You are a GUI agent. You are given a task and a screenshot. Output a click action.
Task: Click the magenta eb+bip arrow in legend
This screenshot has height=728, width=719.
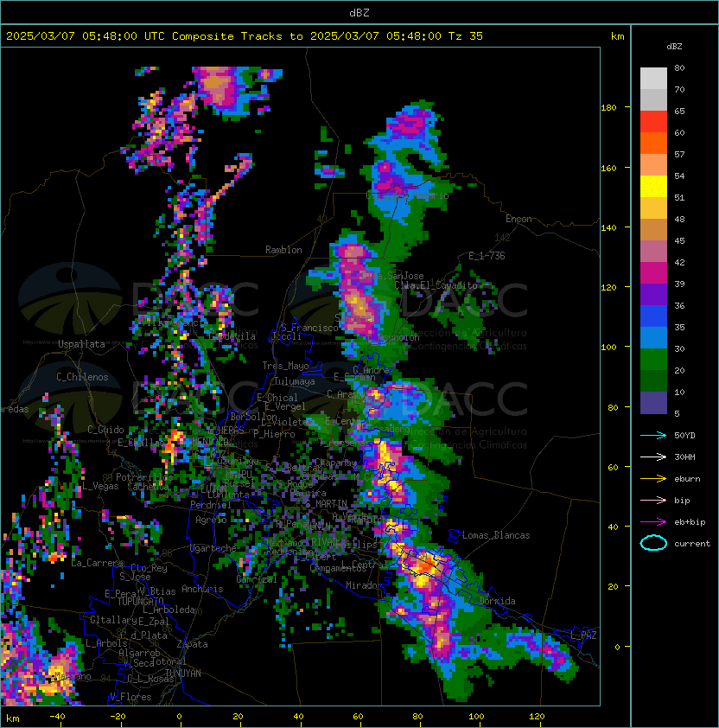(x=653, y=522)
